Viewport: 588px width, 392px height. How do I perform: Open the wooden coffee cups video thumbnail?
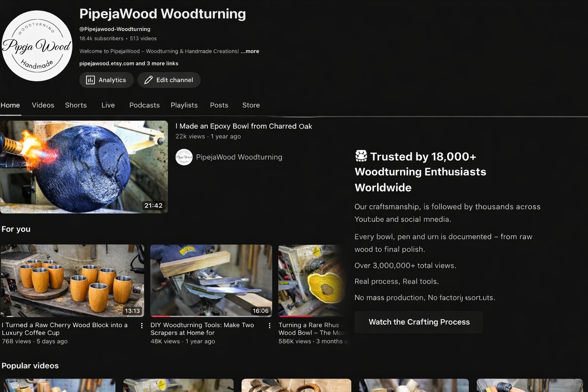coord(72,281)
